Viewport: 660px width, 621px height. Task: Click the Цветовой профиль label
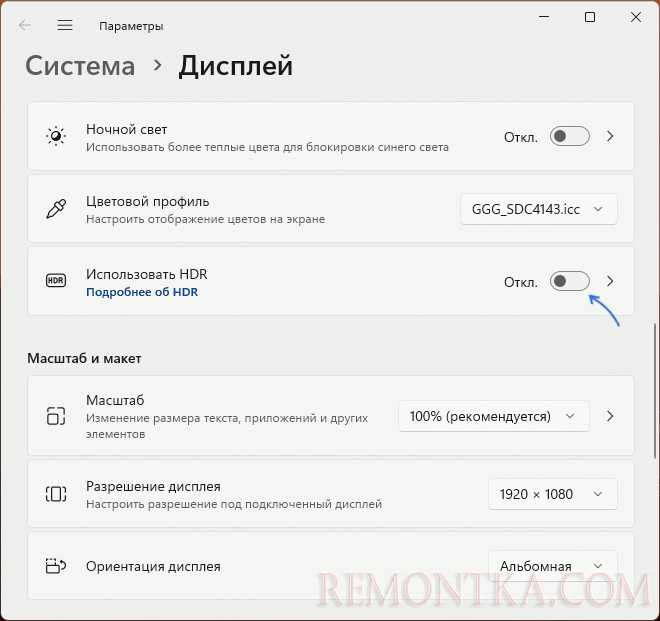coord(147,202)
